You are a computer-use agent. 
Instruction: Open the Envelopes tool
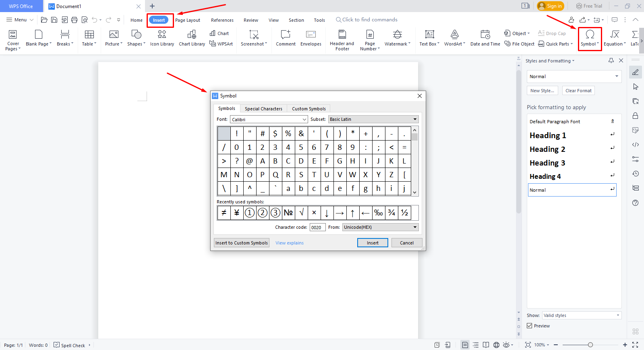point(311,39)
